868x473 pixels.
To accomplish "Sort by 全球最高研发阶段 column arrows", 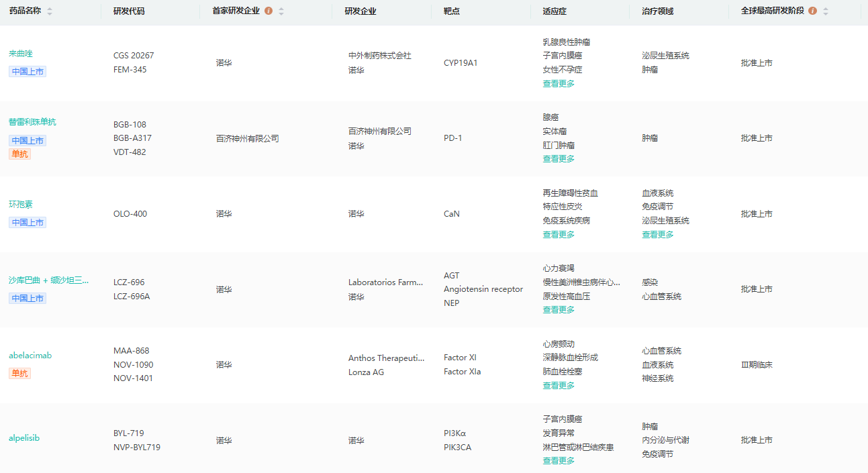I will 826,11.
